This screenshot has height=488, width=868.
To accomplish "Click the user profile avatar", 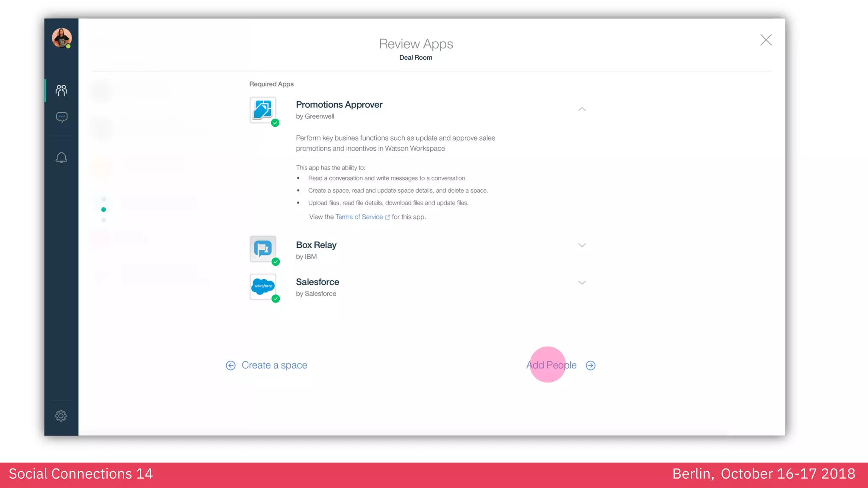I will pos(62,38).
